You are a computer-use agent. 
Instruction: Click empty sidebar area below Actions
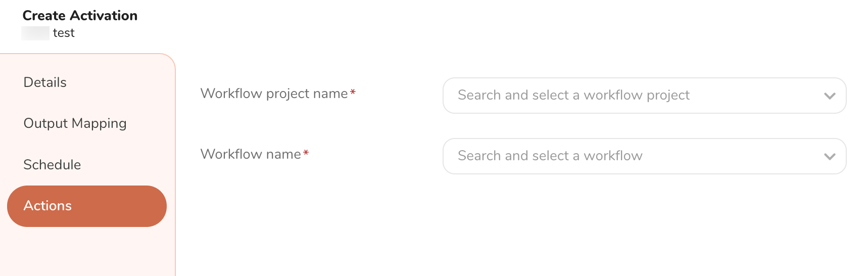point(86,252)
